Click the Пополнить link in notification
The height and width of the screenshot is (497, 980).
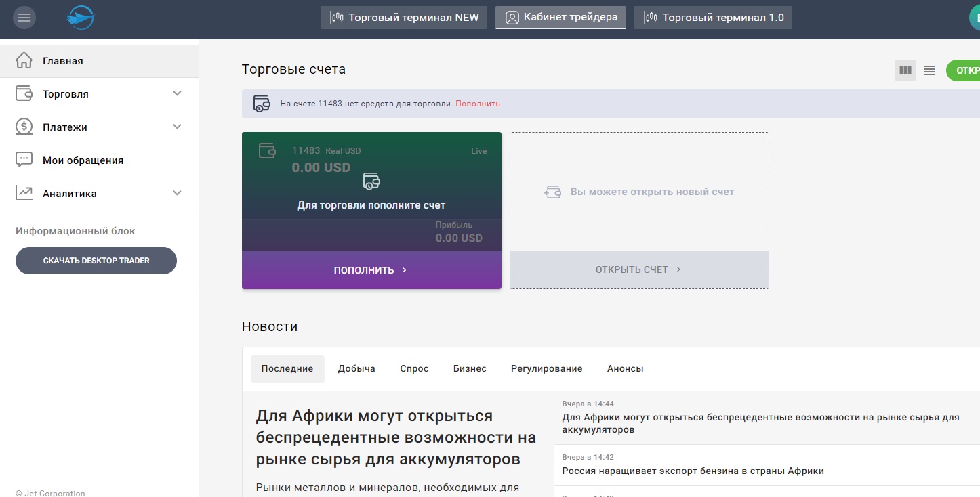(x=478, y=104)
